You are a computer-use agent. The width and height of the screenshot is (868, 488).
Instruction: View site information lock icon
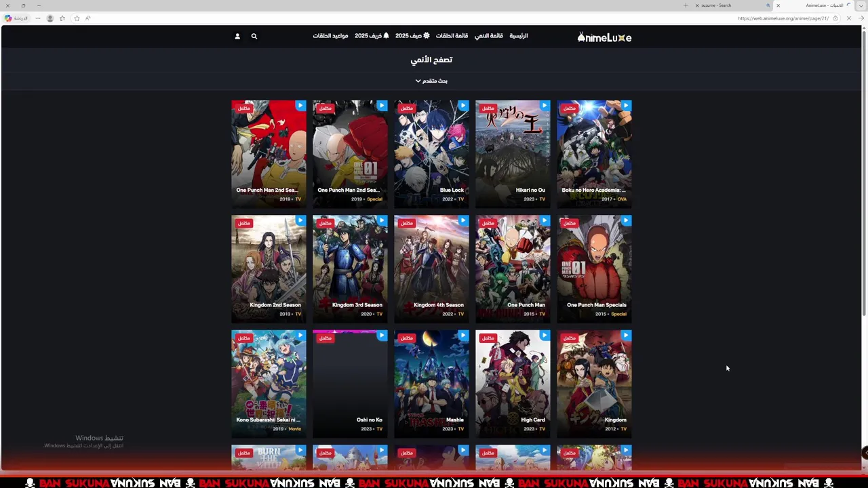click(835, 18)
